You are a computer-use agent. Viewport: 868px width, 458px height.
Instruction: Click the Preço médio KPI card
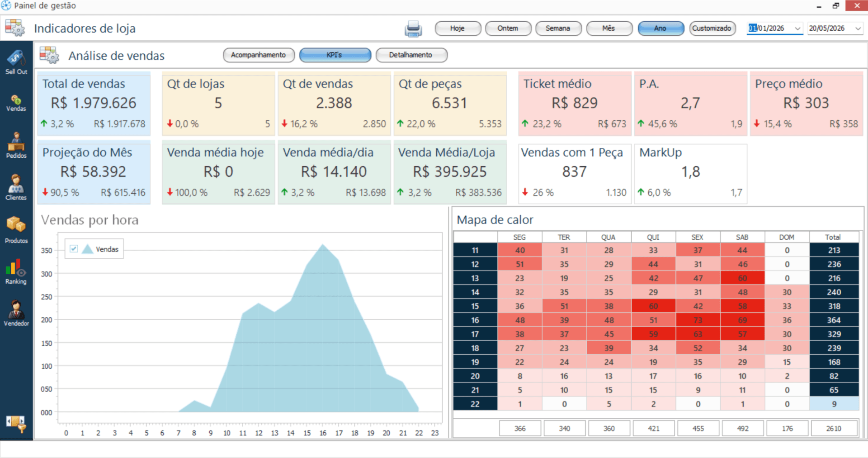tap(807, 103)
